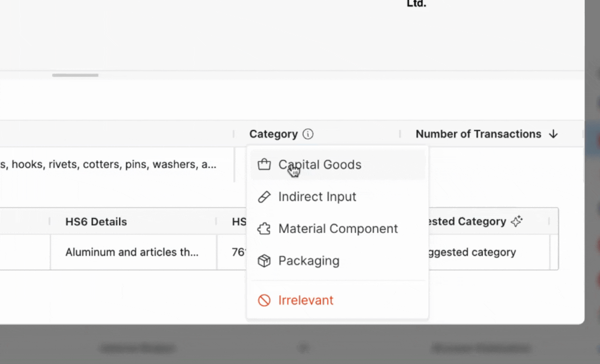Click the info icon beside Category
Viewport: 600px width, 364px height.
click(x=308, y=134)
